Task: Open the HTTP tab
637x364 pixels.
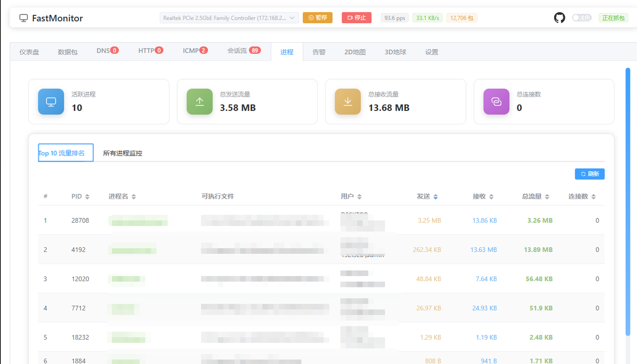Action: (x=150, y=51)
